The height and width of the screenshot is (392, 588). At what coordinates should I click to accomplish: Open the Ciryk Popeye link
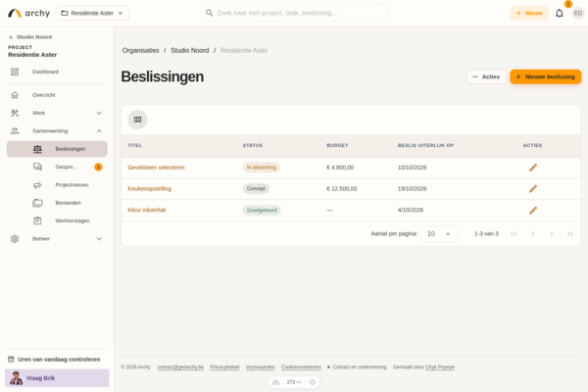coord(440,367)
